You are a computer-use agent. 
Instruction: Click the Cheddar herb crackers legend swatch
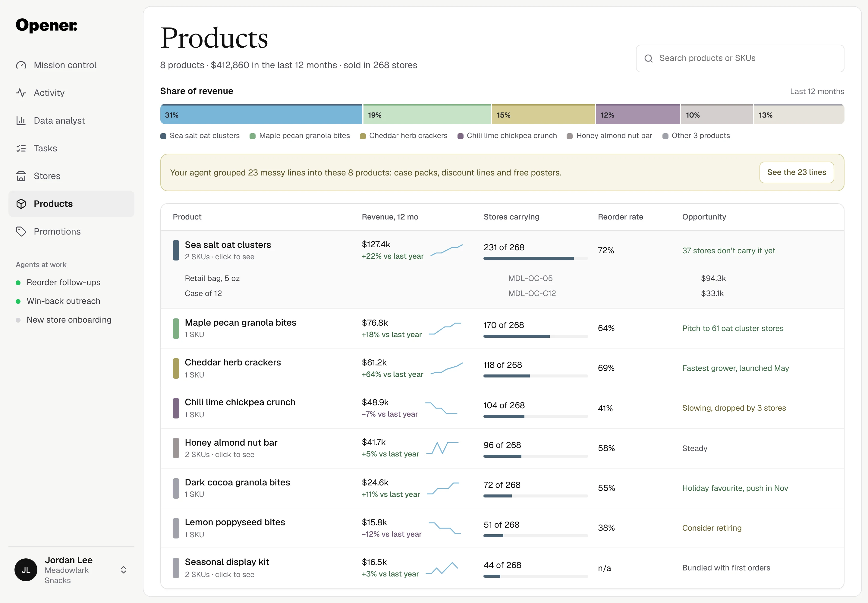363,136
